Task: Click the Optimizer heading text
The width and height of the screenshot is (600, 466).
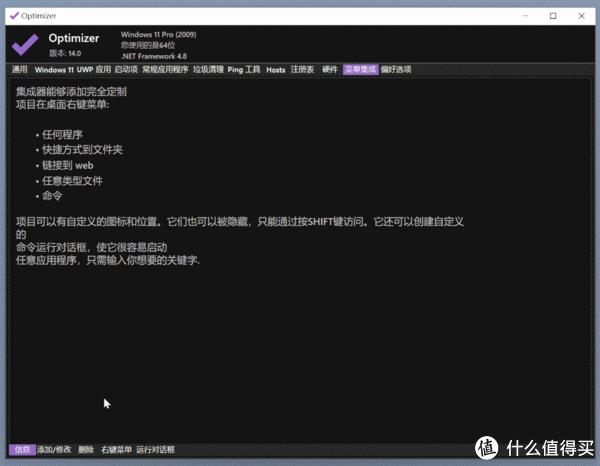Action: coord(73,38)
